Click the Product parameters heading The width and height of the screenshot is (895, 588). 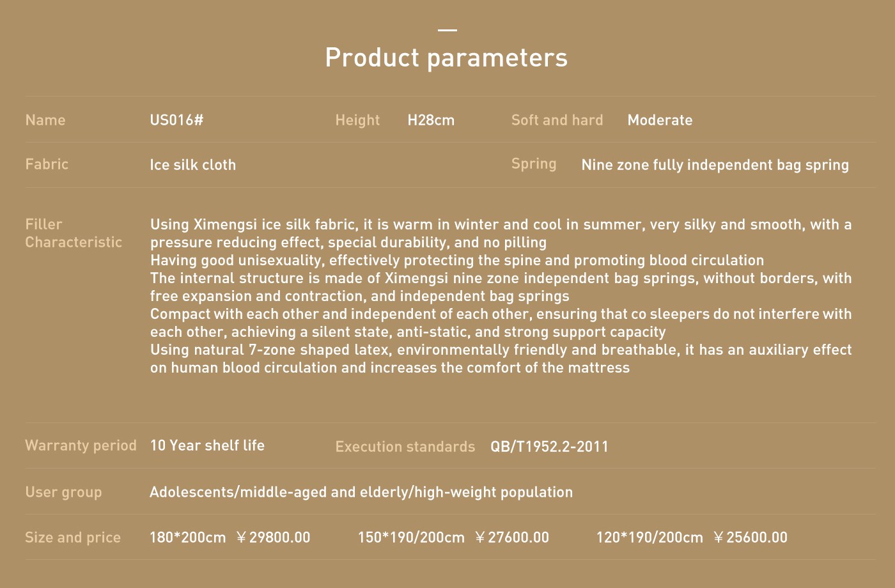pyautogui.click(x=446, y=58)
